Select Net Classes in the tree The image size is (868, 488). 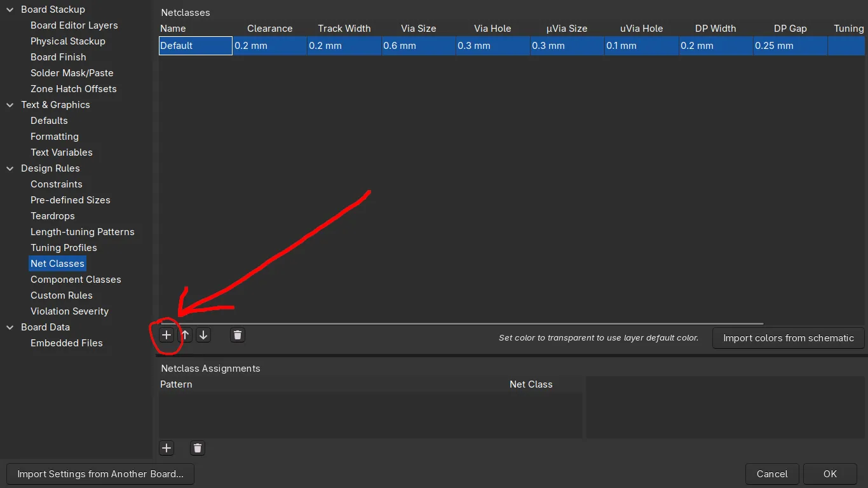pos(57,264)
